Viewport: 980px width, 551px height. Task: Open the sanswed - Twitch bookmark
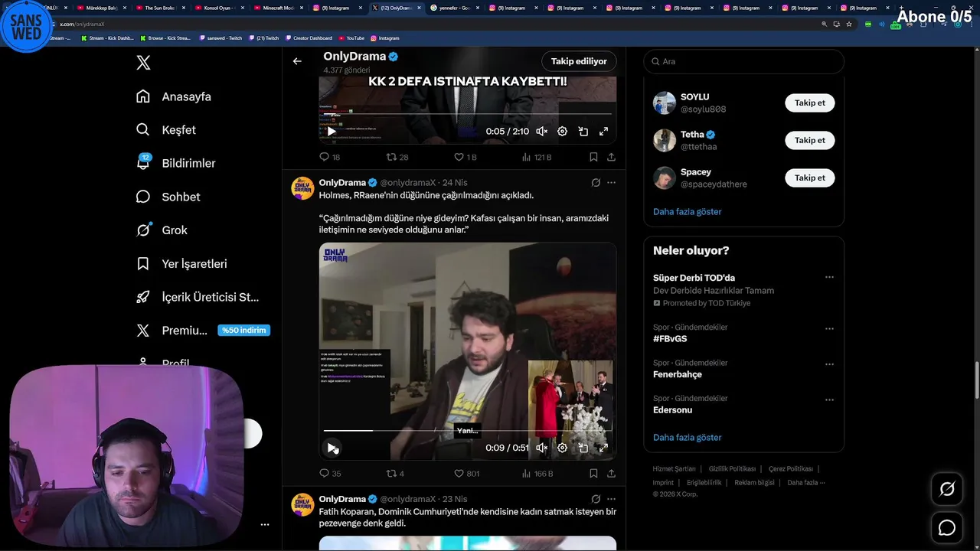coord(220,37)
